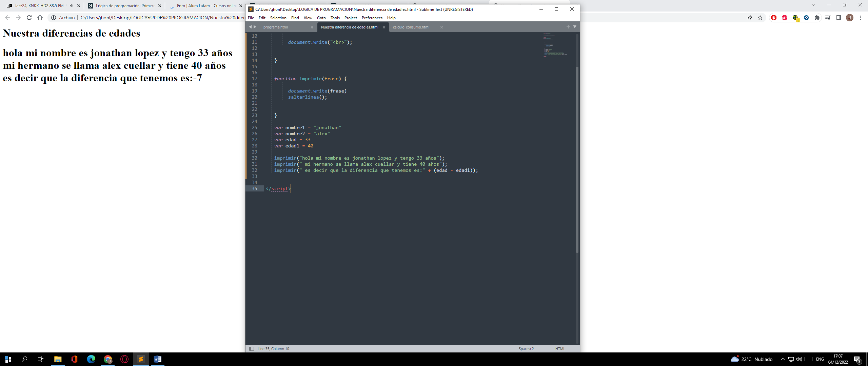Go to next tab with right arrow
Screen dimensions: 868x366
tap(255, 27)
